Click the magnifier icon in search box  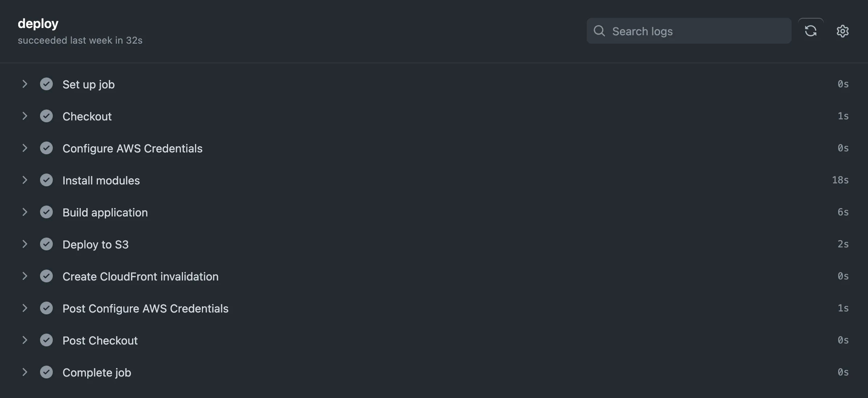click(x=599, y=31)
